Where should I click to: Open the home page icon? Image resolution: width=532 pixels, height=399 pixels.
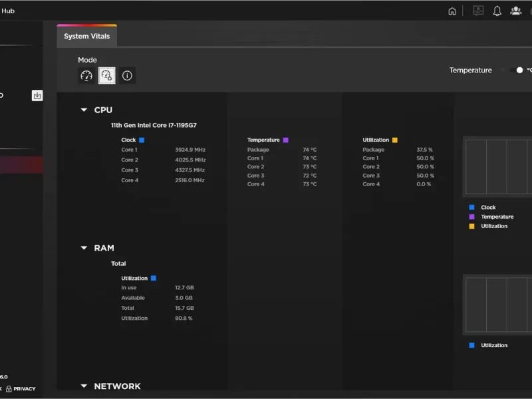point(452,11)
